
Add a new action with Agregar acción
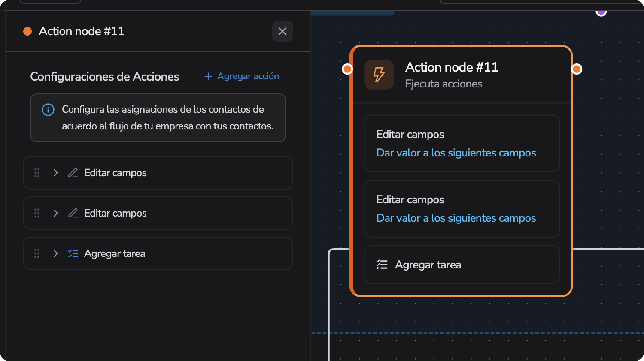[x=242, y=76]
